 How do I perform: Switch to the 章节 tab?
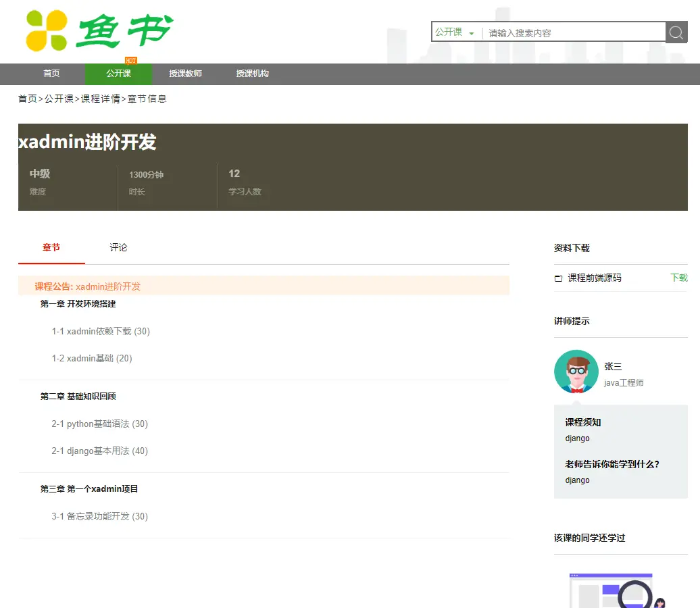[51, 247]
